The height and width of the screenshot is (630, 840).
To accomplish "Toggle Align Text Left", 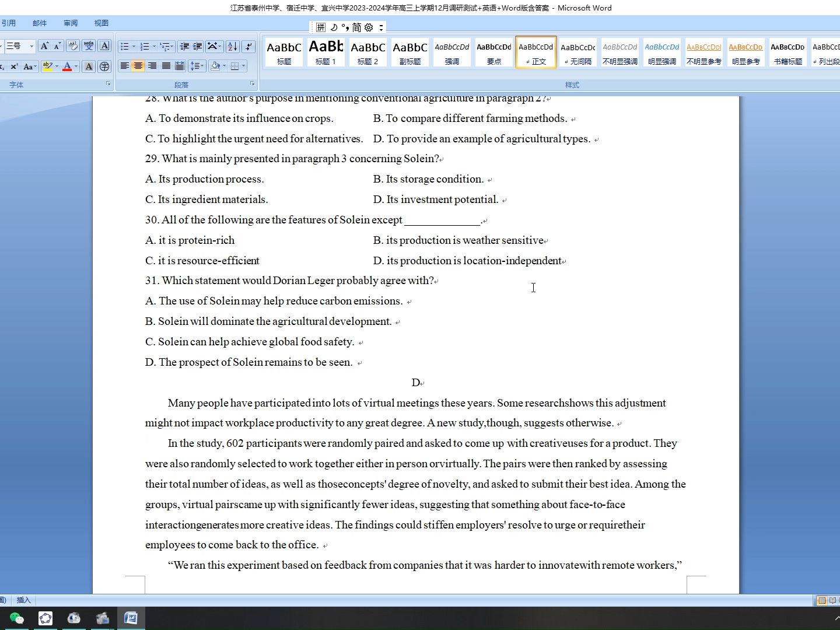I will (x=124, y=66).
